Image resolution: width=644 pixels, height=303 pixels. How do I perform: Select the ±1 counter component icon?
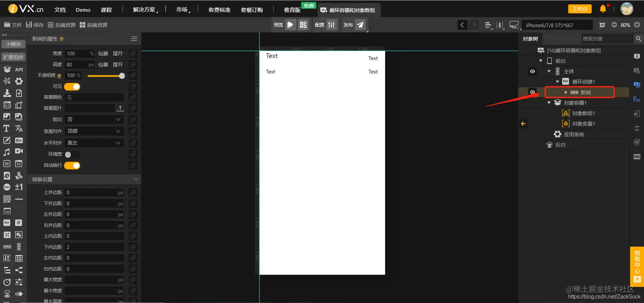click(x=19, y=187)
